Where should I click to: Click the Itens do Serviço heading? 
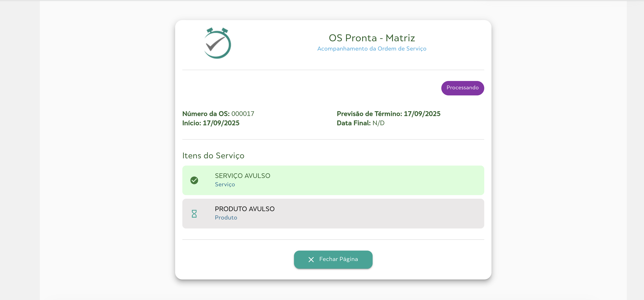point(213,155)
